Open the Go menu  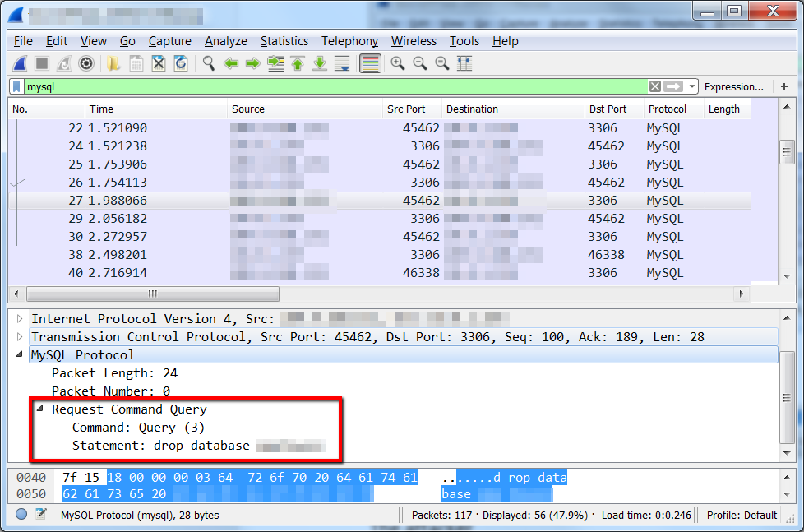(127, 41)
